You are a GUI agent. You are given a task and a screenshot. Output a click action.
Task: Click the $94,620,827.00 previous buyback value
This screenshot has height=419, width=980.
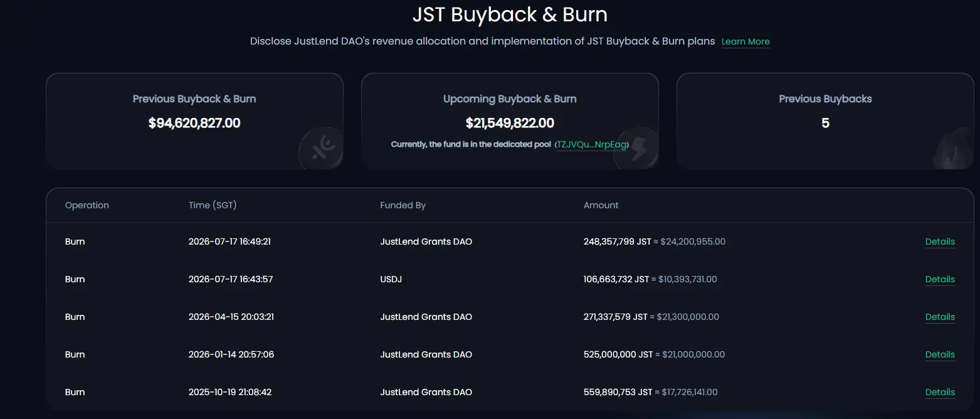click(x=194, y=123)
